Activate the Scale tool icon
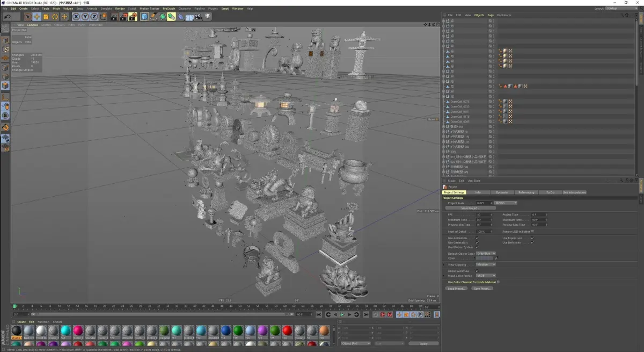This screenshot has height=352, width=644. [x=46, y=17]
